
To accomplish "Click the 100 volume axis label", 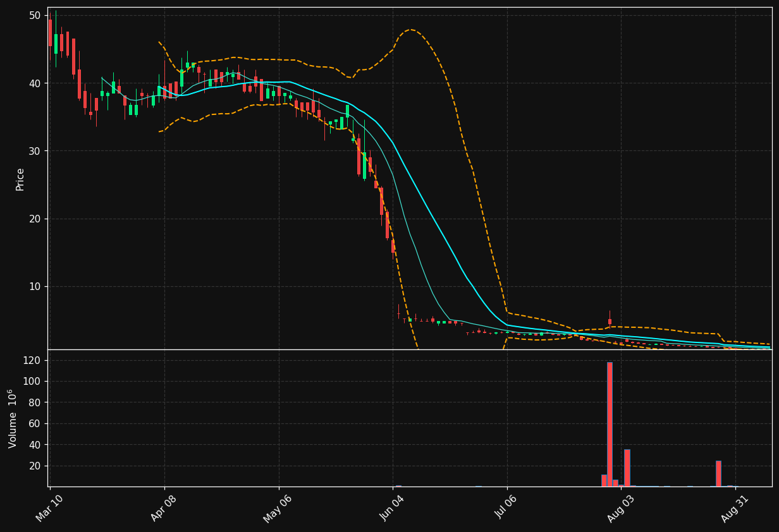I will click(32, 382).
